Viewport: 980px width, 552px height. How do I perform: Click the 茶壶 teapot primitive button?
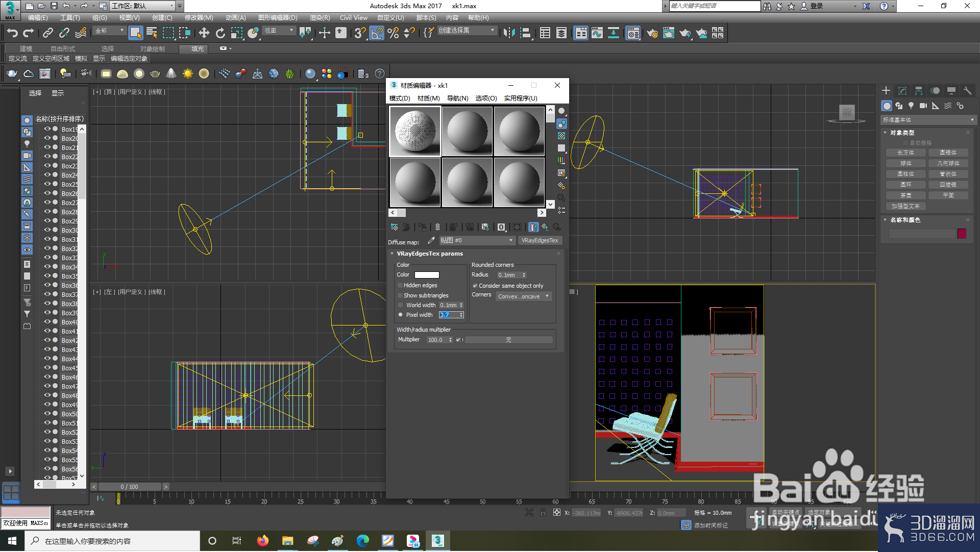(905, 195)
